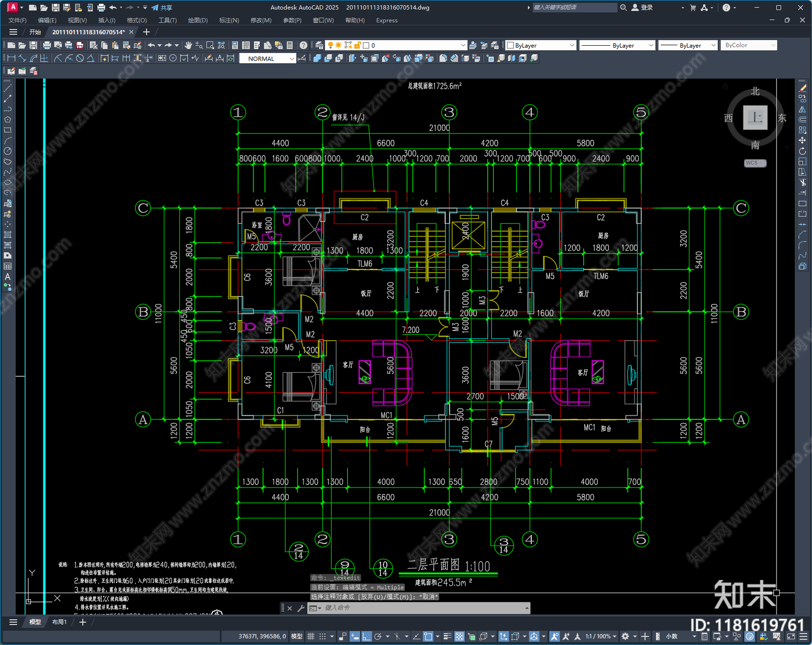
Task: Click the 登录 sign-in button
Action: pos(642,8)
